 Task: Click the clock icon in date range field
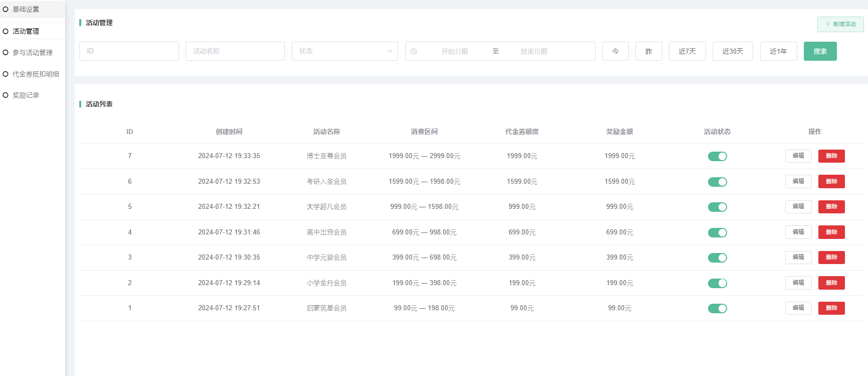click(414, 51)
